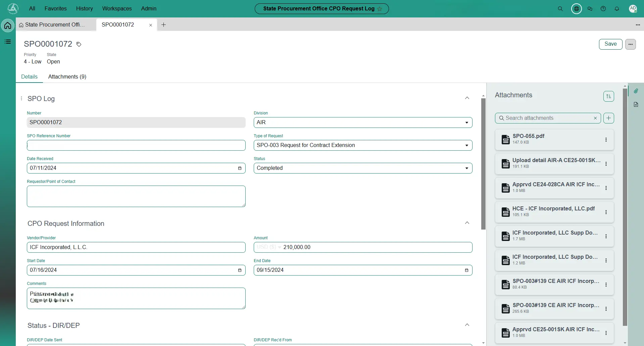Open options for Apprvd CE24-028CA attachment
This screenshot has height=346, width=644.
click(x=606, y=188)
